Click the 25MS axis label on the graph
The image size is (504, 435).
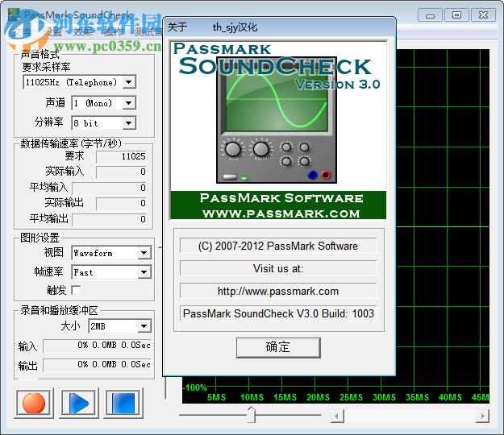coord(351,397)
